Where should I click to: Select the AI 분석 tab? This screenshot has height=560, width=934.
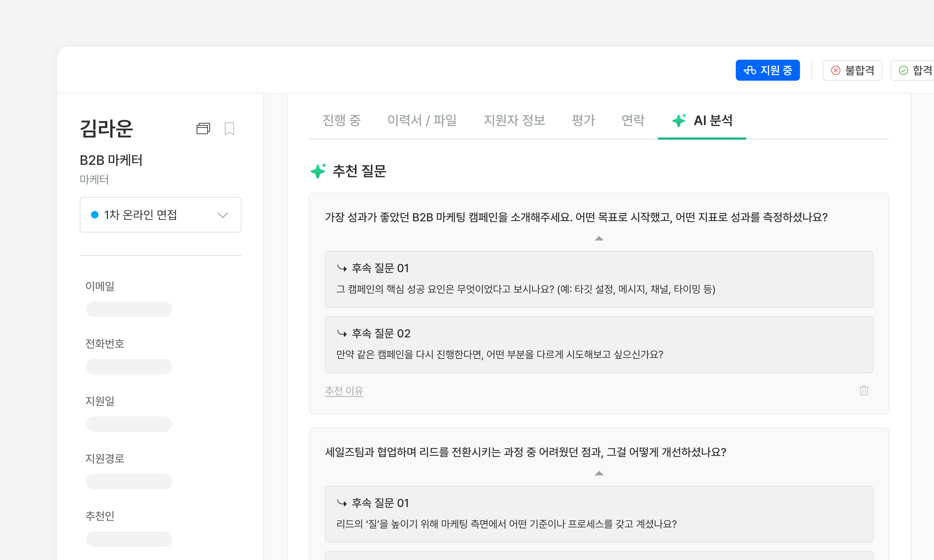pos(702,120)
